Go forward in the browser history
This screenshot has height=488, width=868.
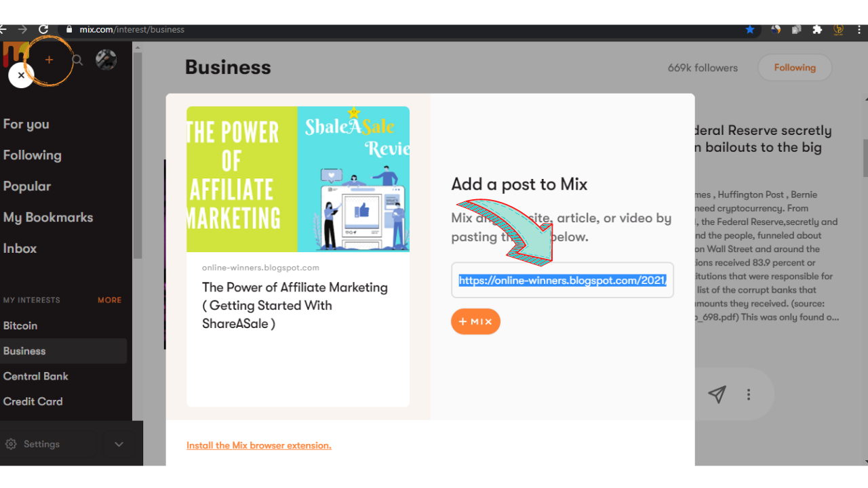[x=22, y=29]
